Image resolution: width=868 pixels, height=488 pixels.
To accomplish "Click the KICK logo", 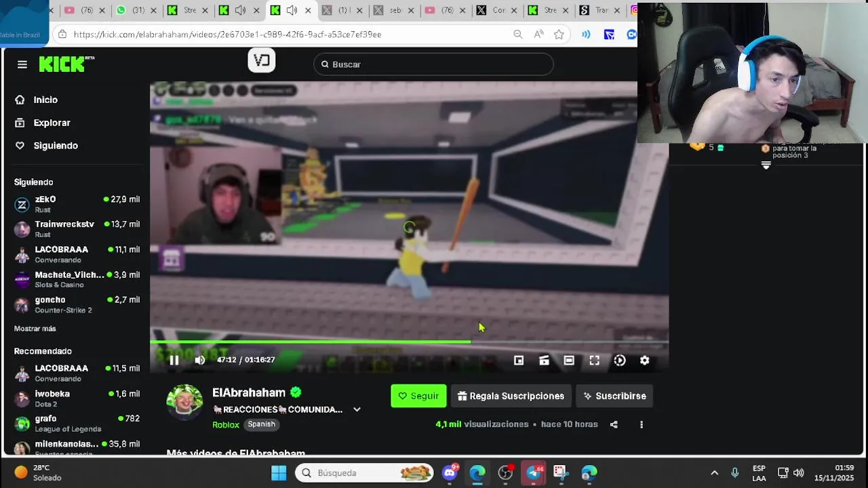I will click(66, 64).
